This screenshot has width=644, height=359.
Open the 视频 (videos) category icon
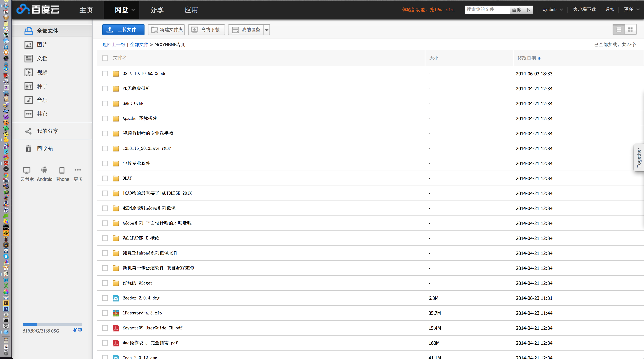[29, 72]
